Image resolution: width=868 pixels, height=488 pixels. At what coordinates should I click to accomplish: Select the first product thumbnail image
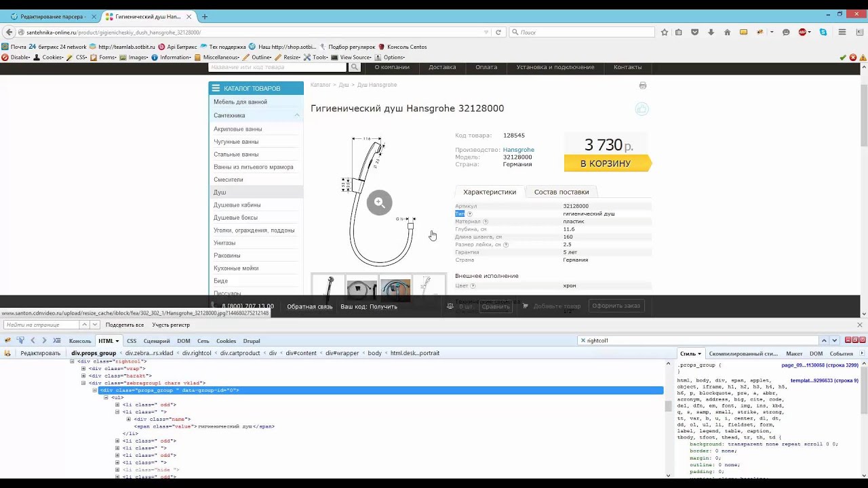(328, 288)
